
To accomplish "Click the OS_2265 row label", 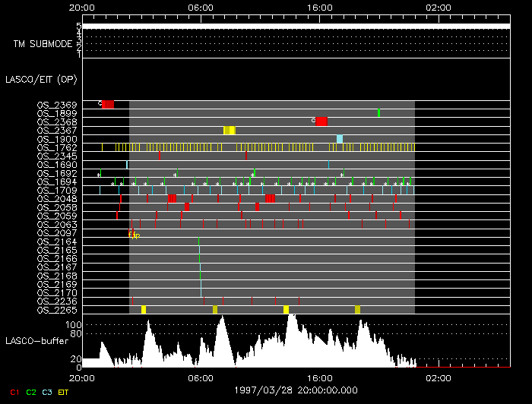I will 57,311.
